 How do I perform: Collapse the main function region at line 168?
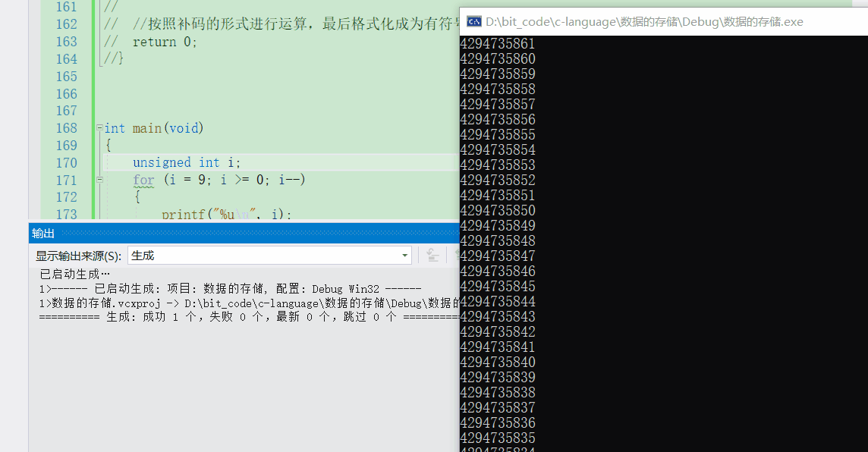coord(99,128)
